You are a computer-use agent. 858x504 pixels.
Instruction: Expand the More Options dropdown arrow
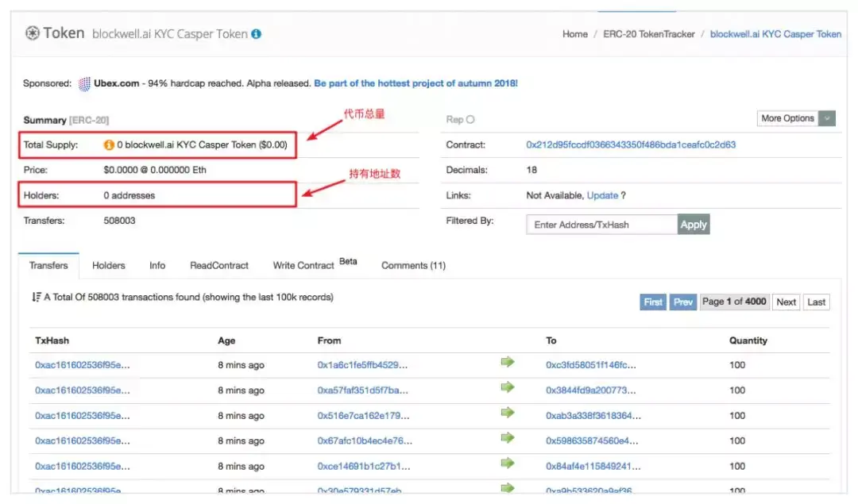(x=827, y=118)
